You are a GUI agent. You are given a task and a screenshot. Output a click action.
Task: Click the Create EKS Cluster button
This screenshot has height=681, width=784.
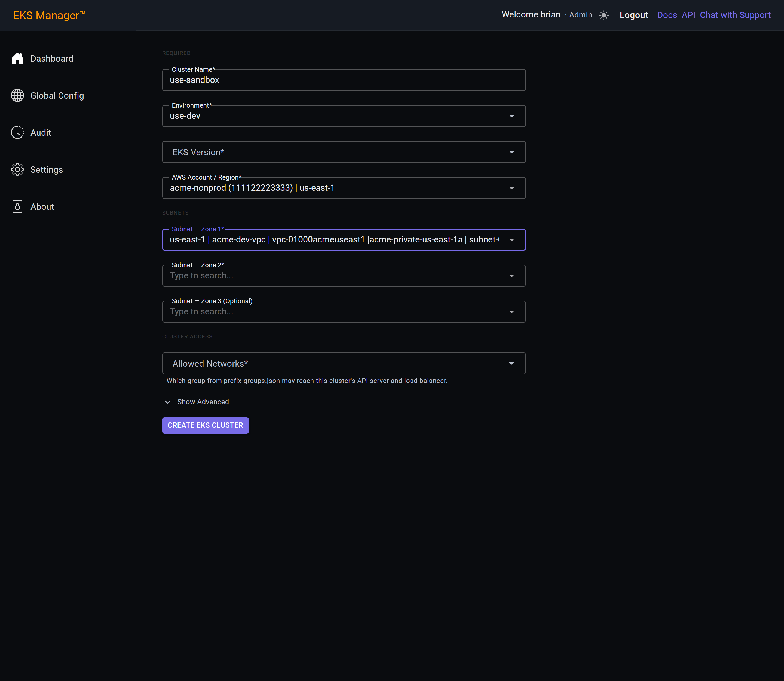click(x=206, y=425)
